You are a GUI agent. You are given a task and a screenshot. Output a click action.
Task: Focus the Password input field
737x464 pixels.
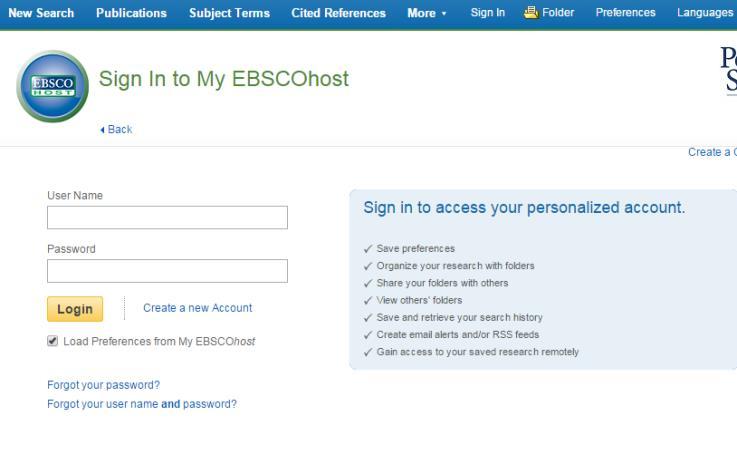[x=167, y=271]
